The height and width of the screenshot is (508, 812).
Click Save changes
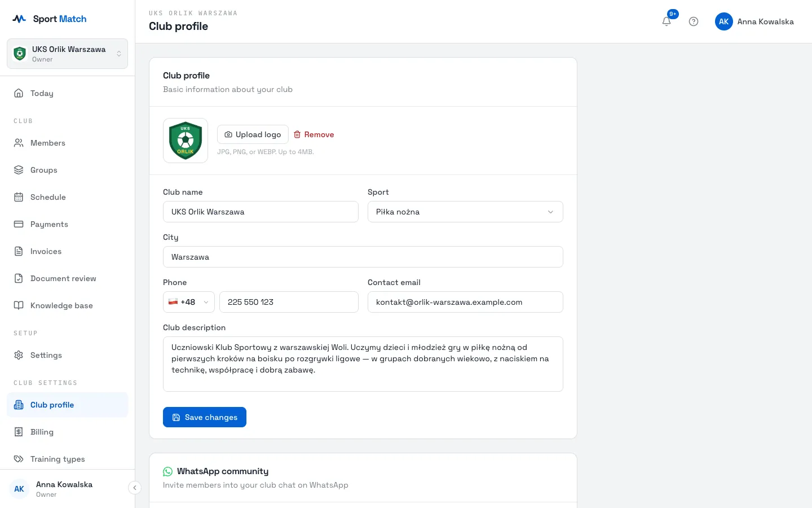(205, 417)
